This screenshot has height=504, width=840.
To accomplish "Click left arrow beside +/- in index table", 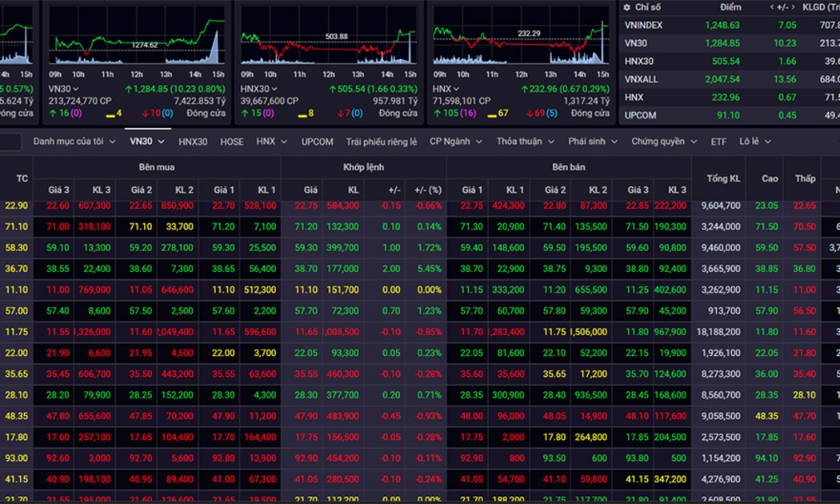I will [773, 7].
